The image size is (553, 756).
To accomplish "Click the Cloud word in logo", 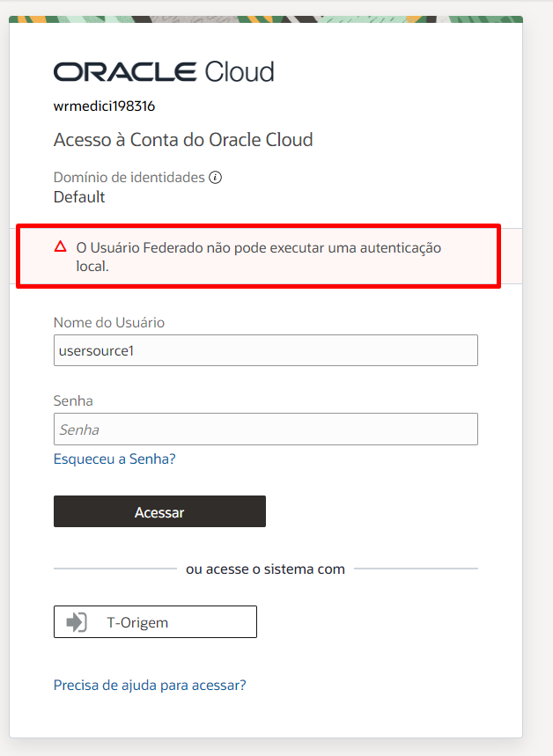I will tap(240, 72).
